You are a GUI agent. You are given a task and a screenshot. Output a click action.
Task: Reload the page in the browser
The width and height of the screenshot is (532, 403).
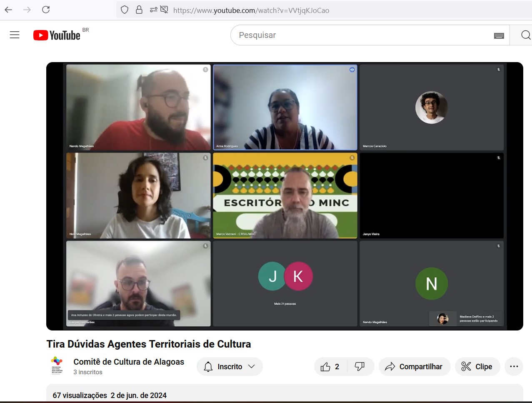(46, 10)
